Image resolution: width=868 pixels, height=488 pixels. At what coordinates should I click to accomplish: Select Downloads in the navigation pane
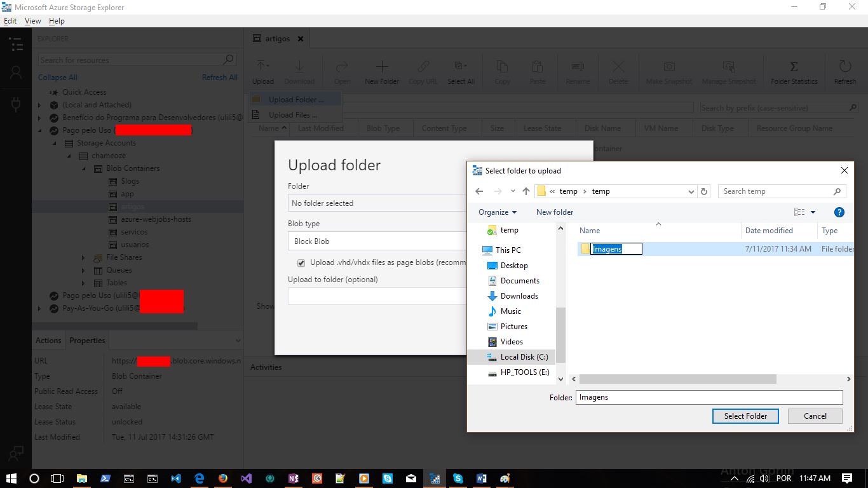coord(519,296)
